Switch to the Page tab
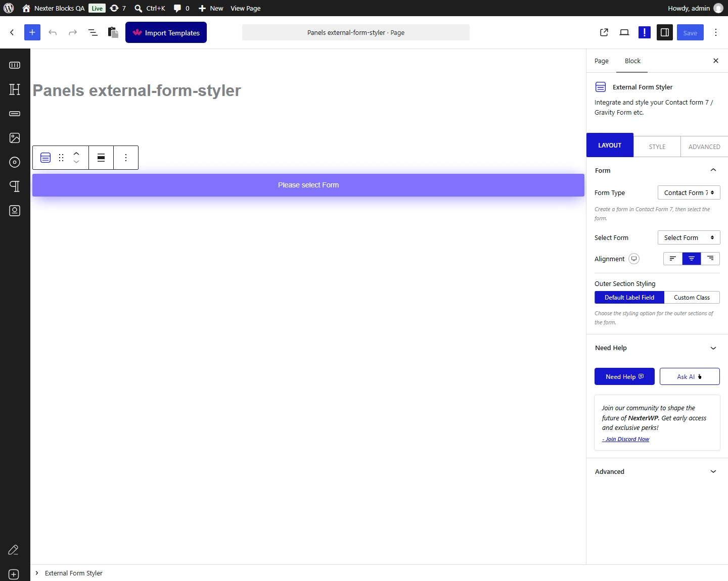This screenshot has width=728, height=581. [x=602, y=61]
